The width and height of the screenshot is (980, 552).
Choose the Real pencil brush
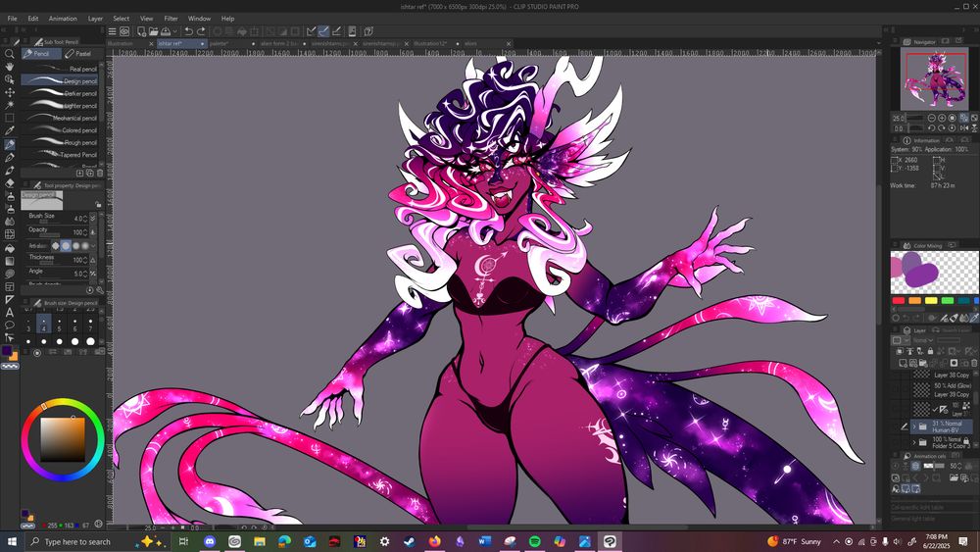[x=60, y=69]
